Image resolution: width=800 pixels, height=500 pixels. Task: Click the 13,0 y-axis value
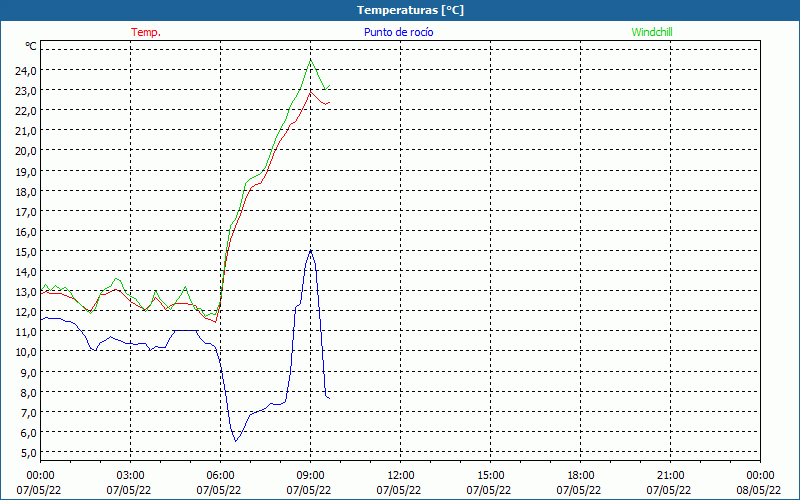click(26, 292)
